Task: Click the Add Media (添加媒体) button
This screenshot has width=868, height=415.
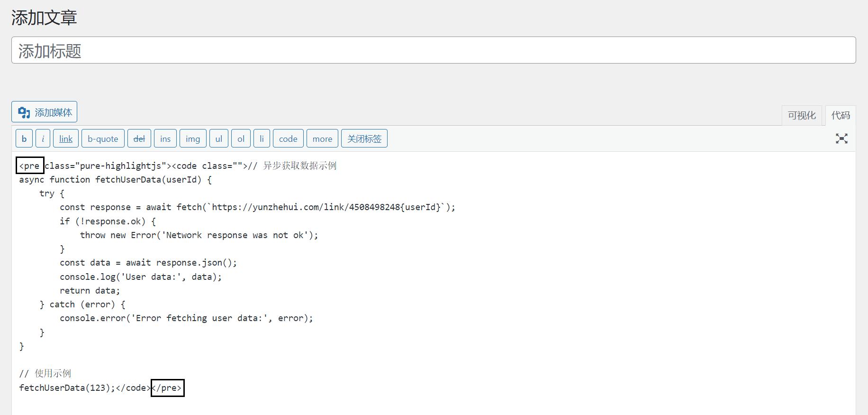Action: point(44,112)
